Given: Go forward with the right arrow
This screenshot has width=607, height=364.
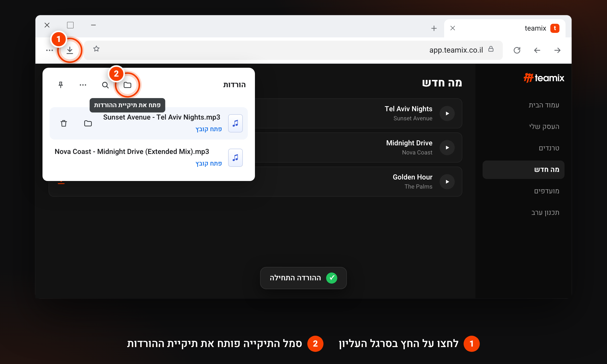Looking at the screenshot, I should [557, 50].
